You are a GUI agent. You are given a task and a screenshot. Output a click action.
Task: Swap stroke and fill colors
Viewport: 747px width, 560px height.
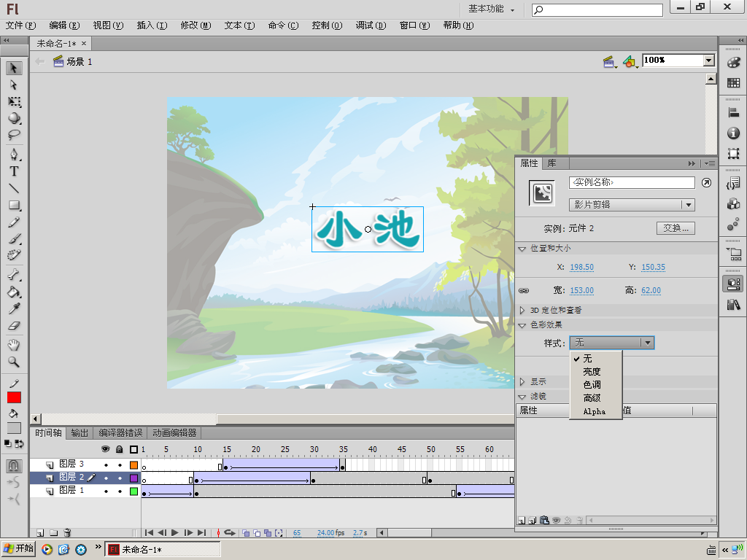[x=19, y=444]
